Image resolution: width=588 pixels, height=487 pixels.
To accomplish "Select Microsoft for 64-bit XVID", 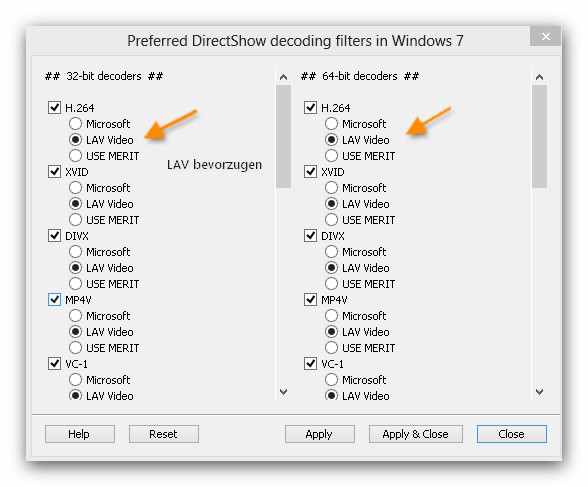I will tap(332, 187).
